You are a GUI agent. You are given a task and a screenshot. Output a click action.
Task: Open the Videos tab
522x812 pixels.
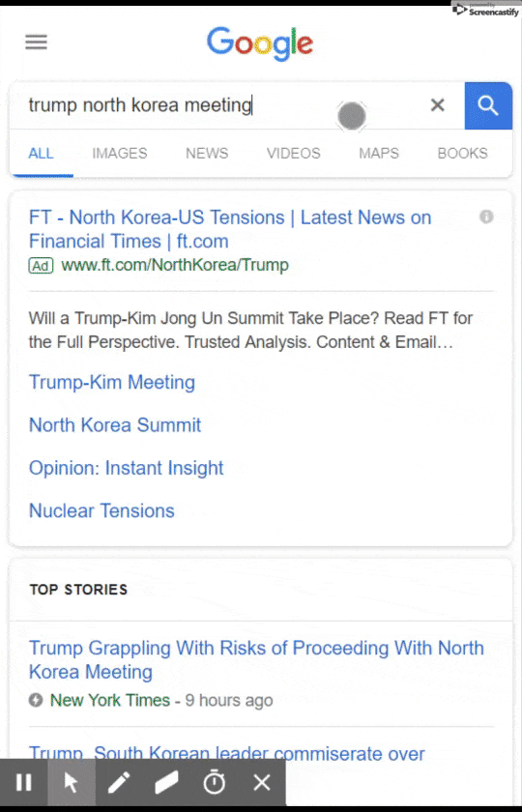(294, 154)
